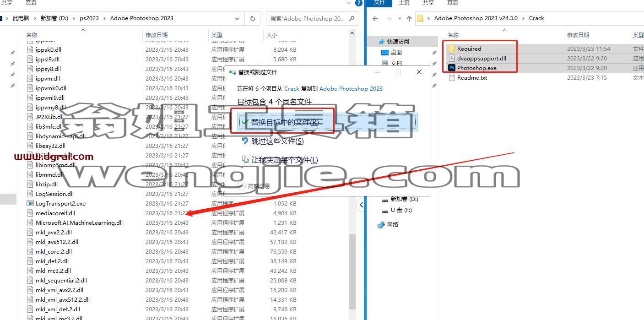Screen dimensions: 644x320
Task: Select mkl_avx2.2.dll in the file list
Action: [x=54, y=232]
